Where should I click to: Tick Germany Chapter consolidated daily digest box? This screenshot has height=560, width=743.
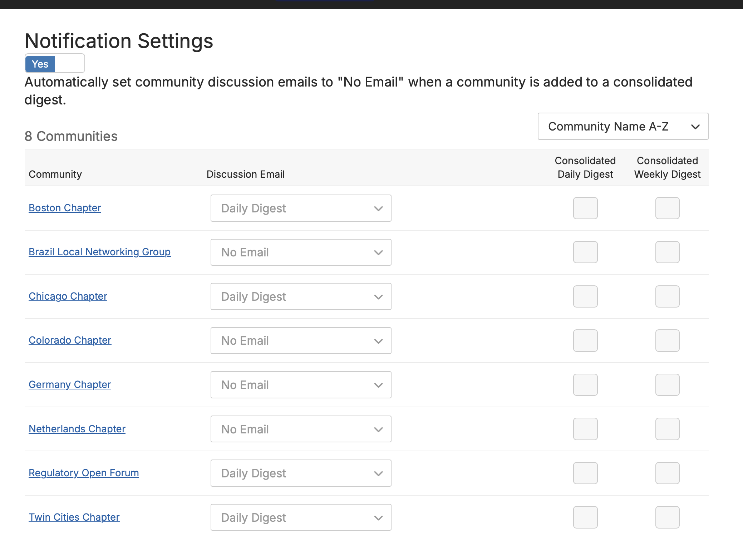click(x=585, y=385)
